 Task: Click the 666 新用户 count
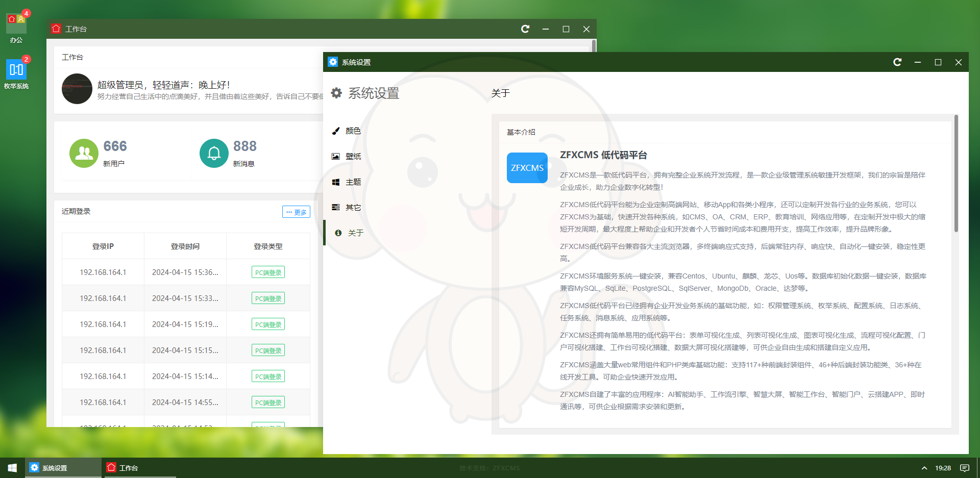115,146
